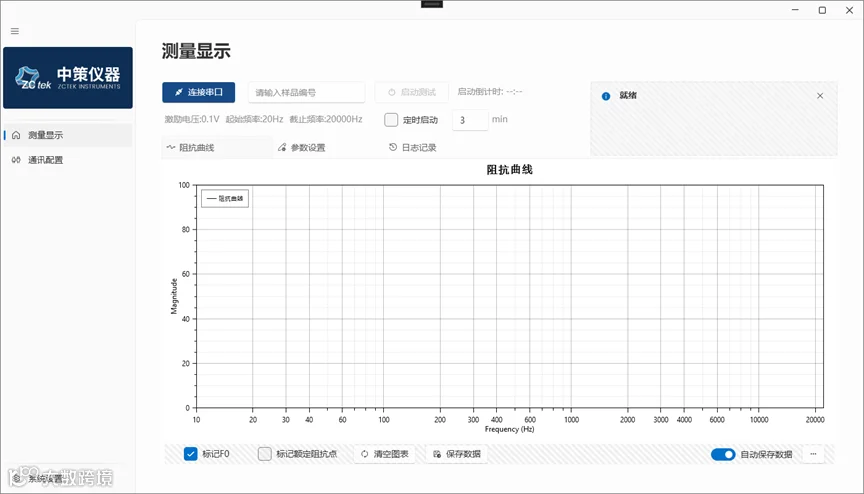Click the 连接串口 connect serial port button
The width and height of the screenshot is (864, 494).
click(198, 93)
